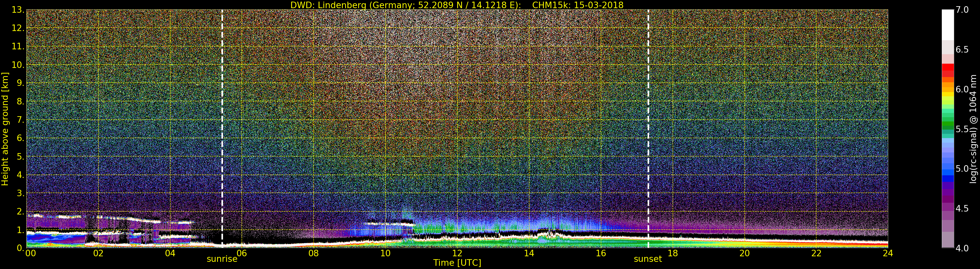980x269 pixels.
Task: Click the height axis tick label '12.'
Action: (18, 28)
